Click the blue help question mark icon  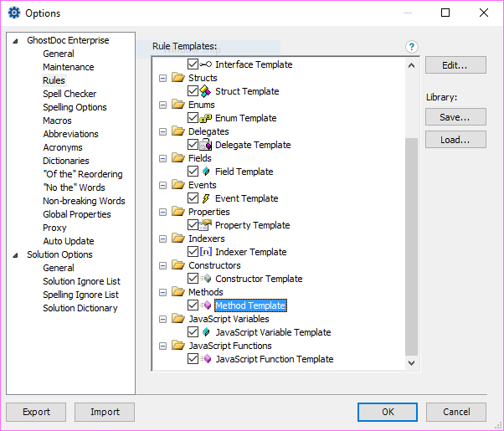click(x=411, y=47)
